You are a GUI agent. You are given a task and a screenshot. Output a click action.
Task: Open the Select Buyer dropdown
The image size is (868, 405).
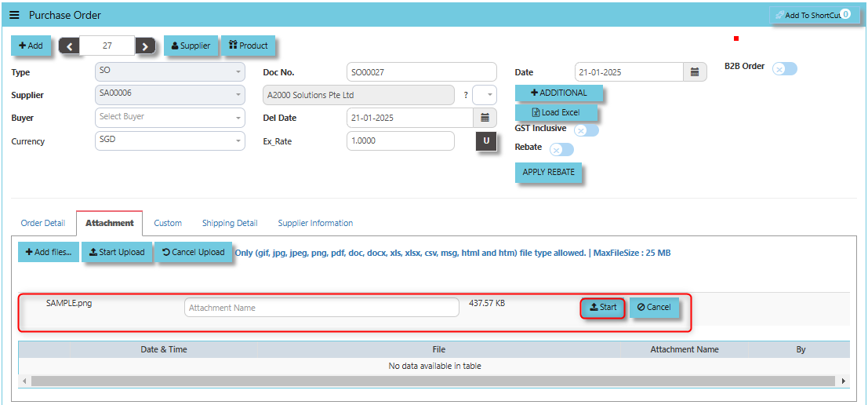coord(169,118)
